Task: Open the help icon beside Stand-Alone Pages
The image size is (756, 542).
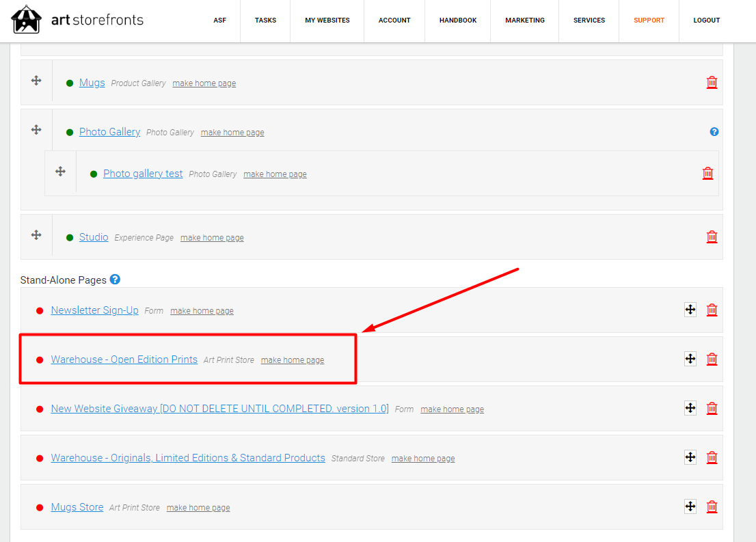Action: tap(115, 279)
